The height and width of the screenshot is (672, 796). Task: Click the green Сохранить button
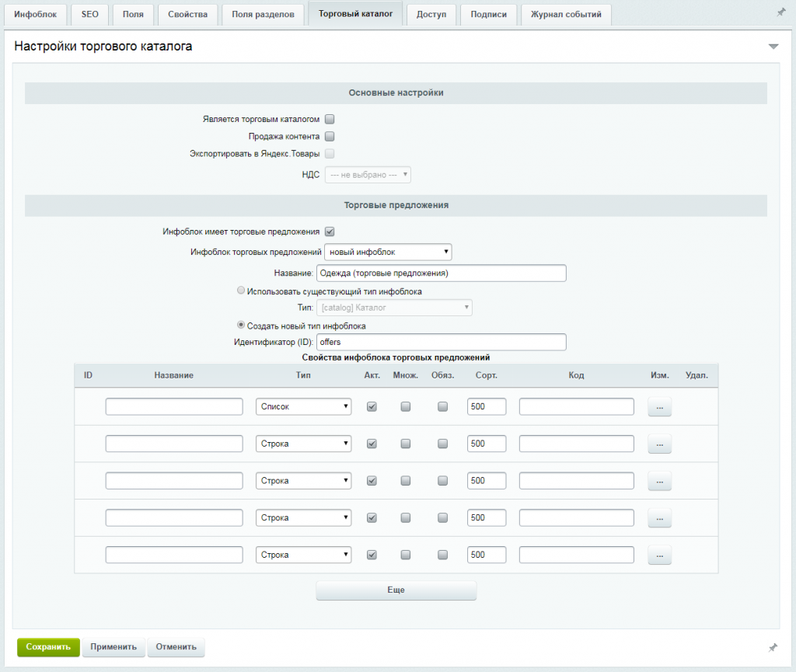48,647
